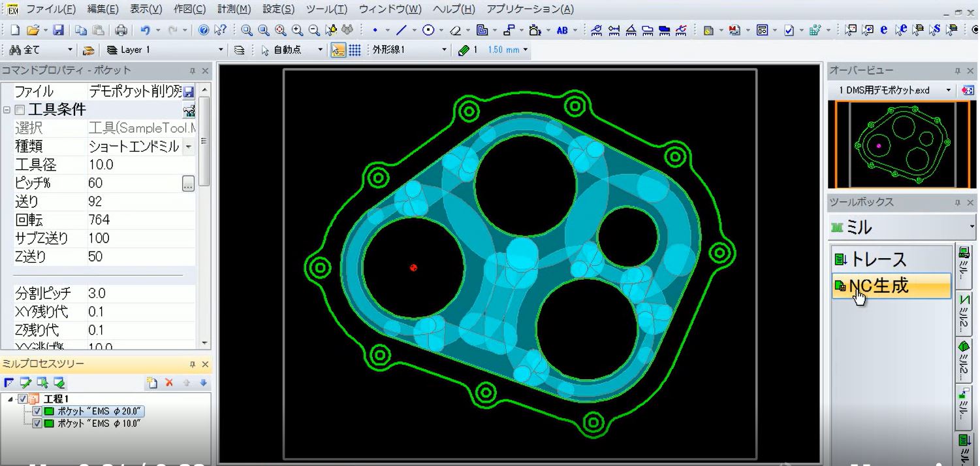The width and height of the screenshot is (980, 466).
Task: Select the Circle drawing tool
Action: 428,30
